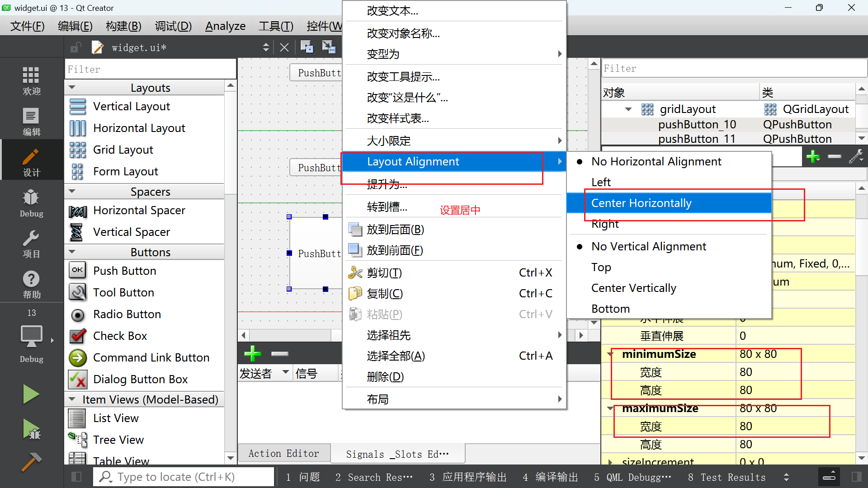Pick the Radio Button widget
868x488 pixels.
point(127,314)
